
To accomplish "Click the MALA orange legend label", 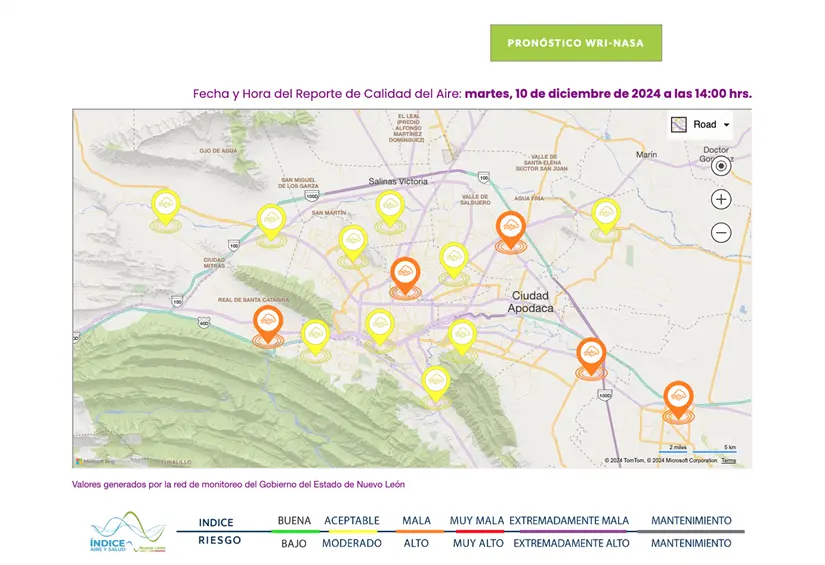I will click(x=416, y=521).
